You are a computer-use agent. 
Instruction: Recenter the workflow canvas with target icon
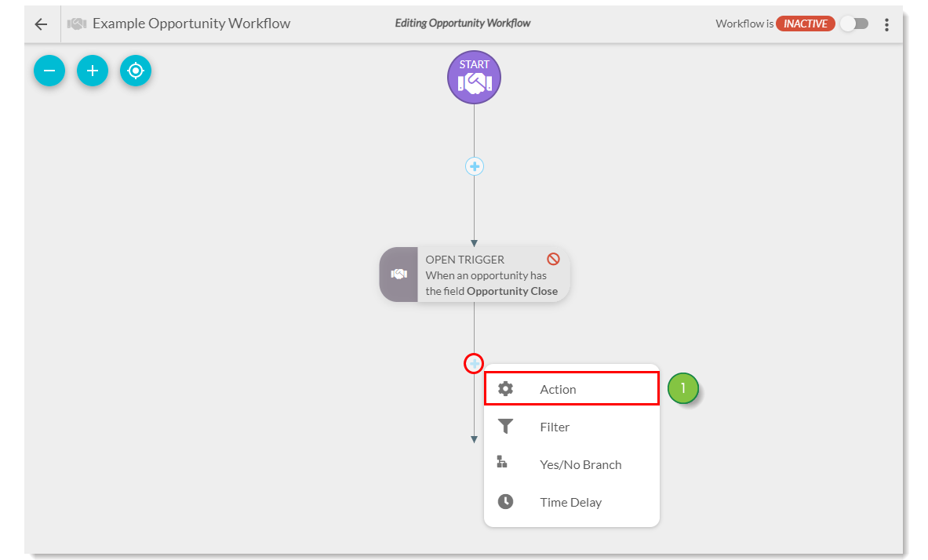point(136,71)
